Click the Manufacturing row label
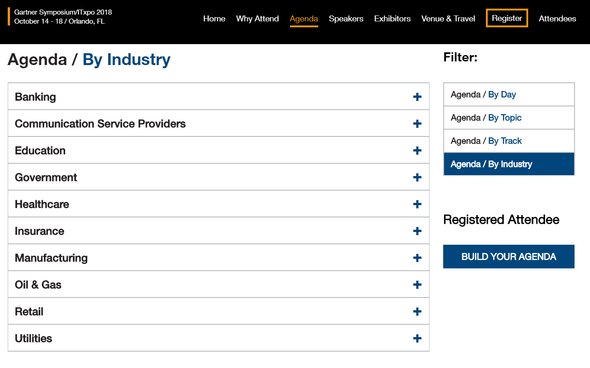This screenshot has width=590, height=368. click(51, 258)
